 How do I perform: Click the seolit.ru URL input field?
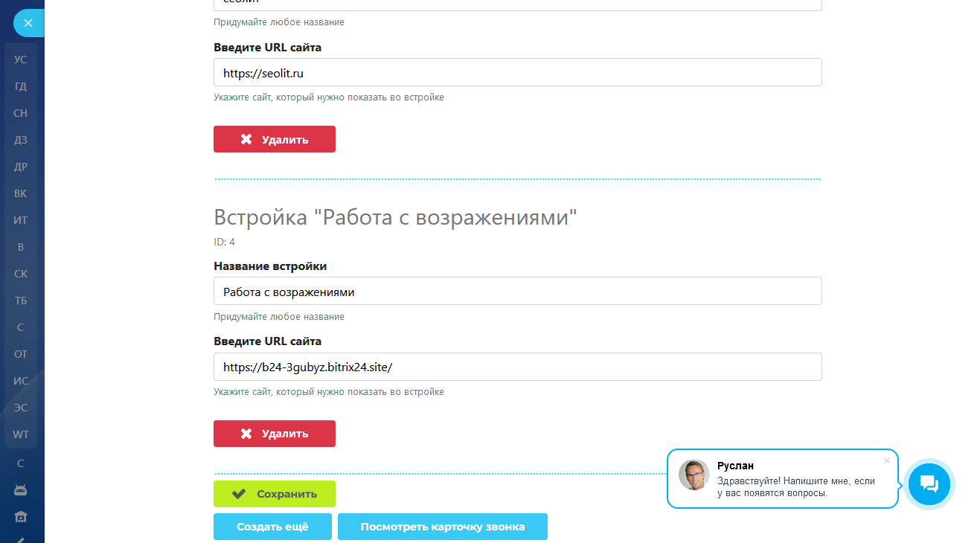tap(518, 72)
